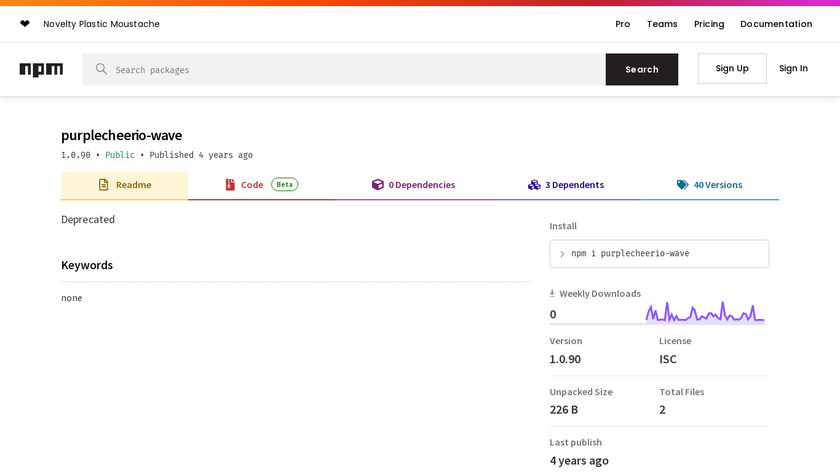The width and height of the screenshot is (840, 472).
Task: Click the green Public label
Action: (x=119, y=155)
